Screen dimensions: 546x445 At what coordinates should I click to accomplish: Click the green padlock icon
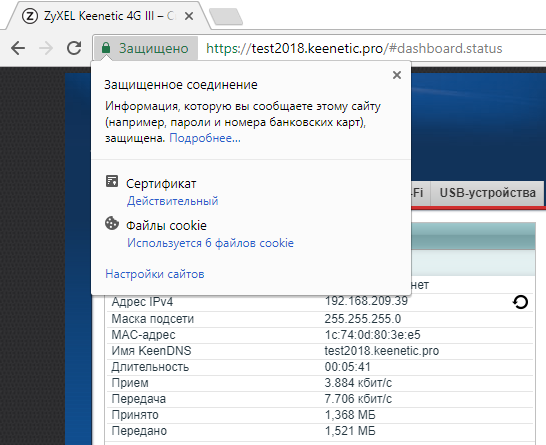pos(106,48)
